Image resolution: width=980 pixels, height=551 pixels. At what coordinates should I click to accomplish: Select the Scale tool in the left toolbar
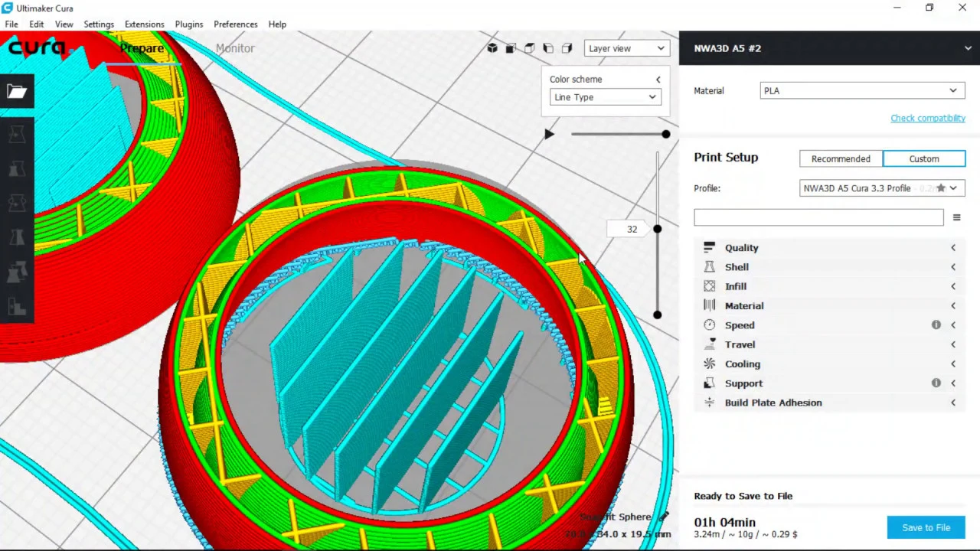17,169
